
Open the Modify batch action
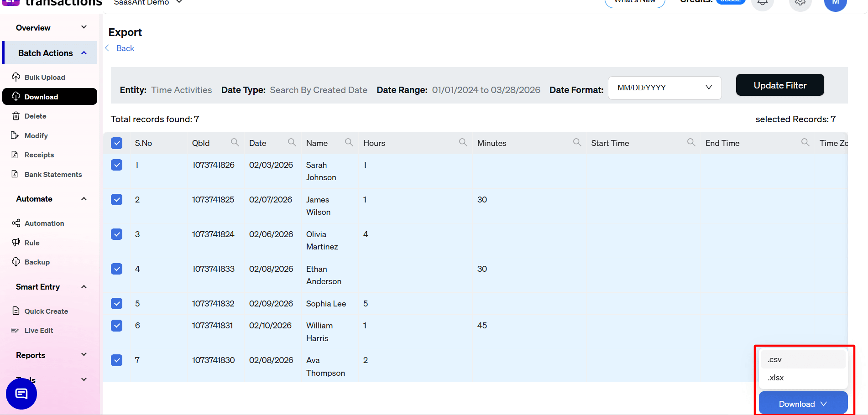(x=36, y=135)
